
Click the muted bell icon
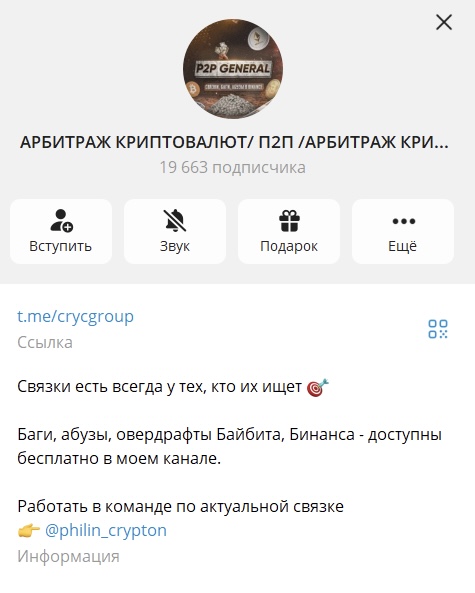pyautogui.click(x=175, y=220)
